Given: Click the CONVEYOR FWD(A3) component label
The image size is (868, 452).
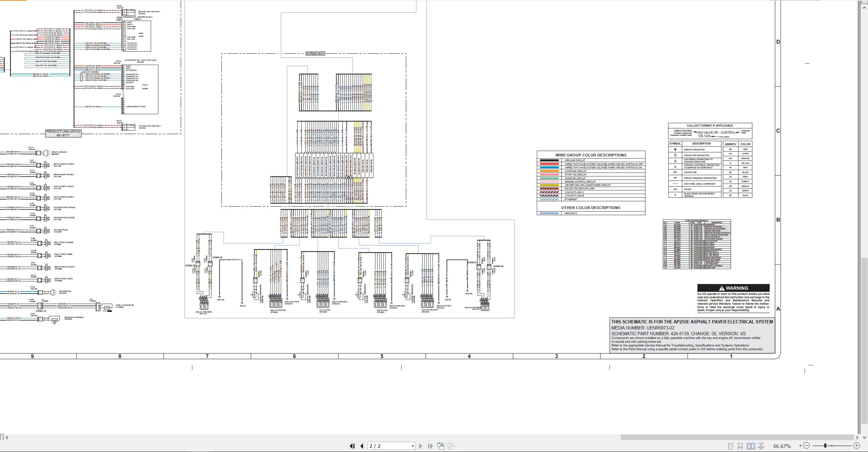Looking at the screenshot, I should (64, 207).
